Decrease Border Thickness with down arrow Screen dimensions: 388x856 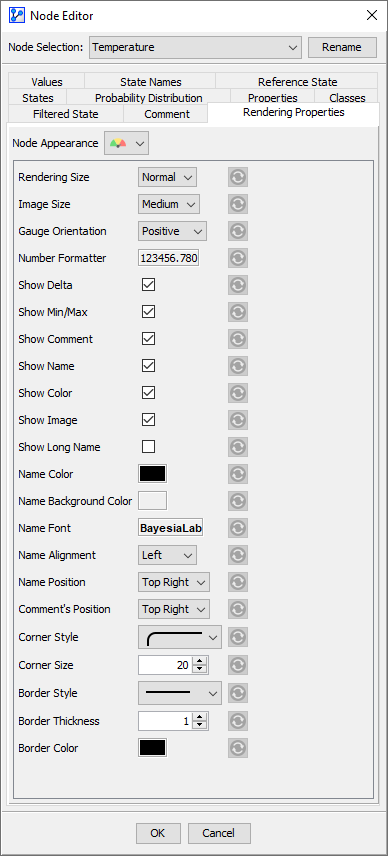(x=200, y=725)
